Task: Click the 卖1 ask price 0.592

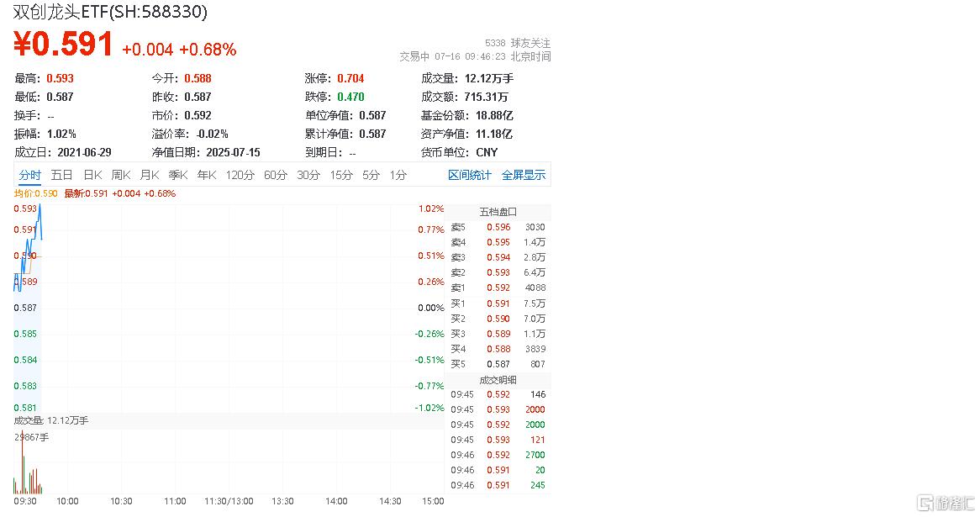Action: click(498, 288)
